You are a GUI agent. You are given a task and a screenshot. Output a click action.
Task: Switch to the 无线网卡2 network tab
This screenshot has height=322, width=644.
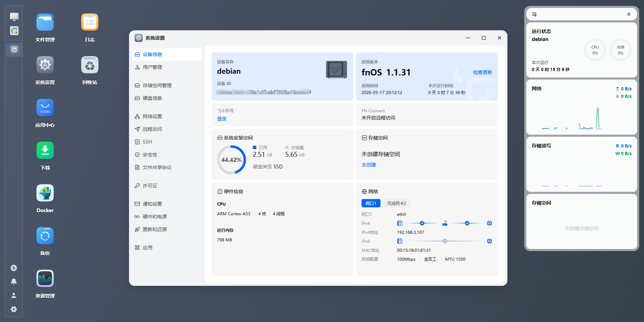pyautogui.click(x=397, y=203)
